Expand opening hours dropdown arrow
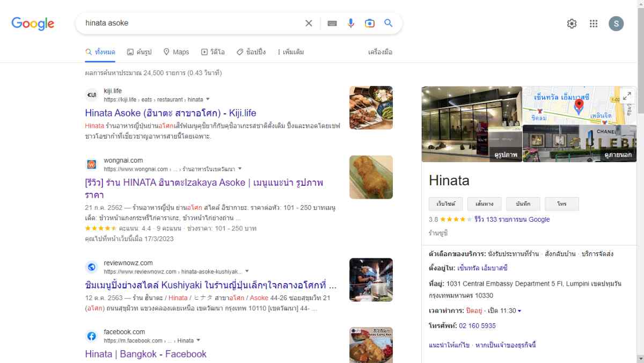This screenshot has height=363, width=644. tap(519, 311)
